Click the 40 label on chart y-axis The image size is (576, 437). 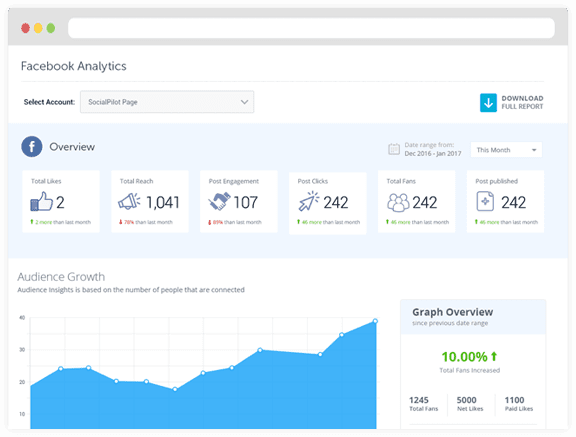click(x=22, y=318)
